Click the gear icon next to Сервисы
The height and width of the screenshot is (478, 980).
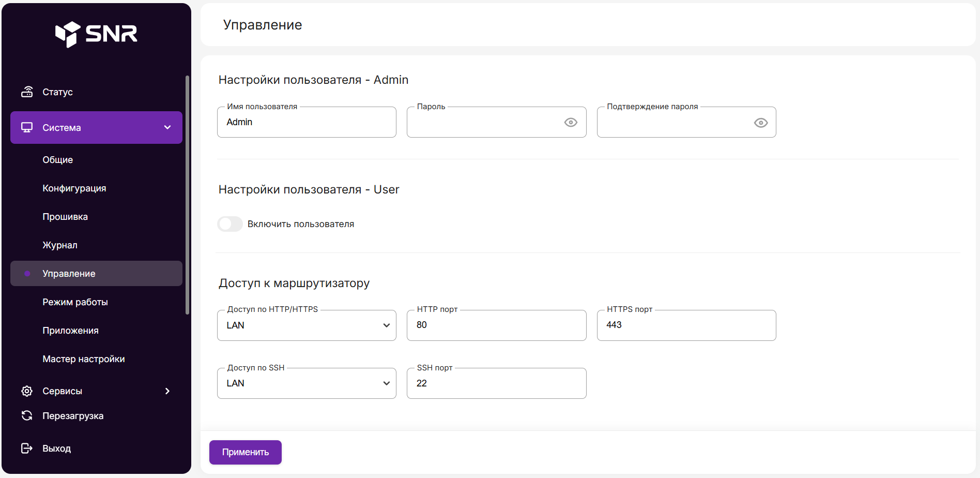pos(27,391)
